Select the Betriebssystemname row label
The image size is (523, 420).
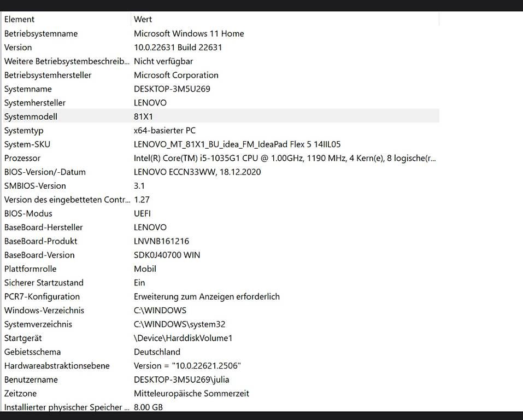41,33
